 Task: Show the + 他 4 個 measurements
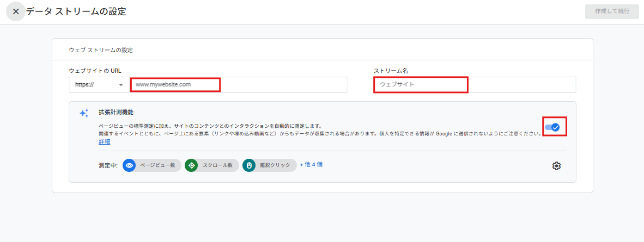pos(311,164)
